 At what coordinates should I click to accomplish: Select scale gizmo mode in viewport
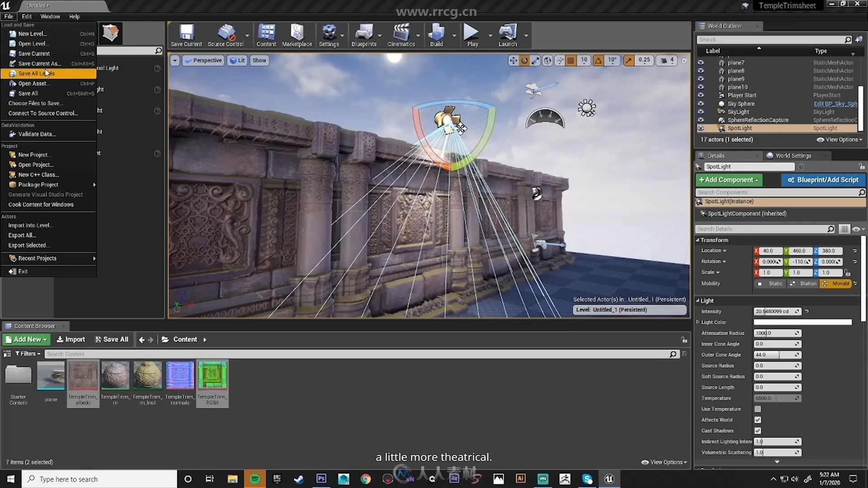(536, 60)
